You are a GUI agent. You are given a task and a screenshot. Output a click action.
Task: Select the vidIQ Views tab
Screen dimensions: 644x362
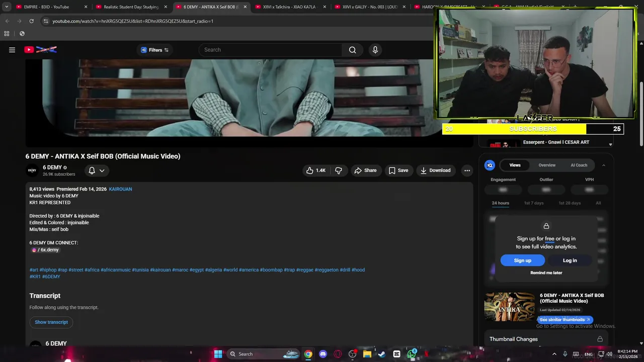pos(515,165)
